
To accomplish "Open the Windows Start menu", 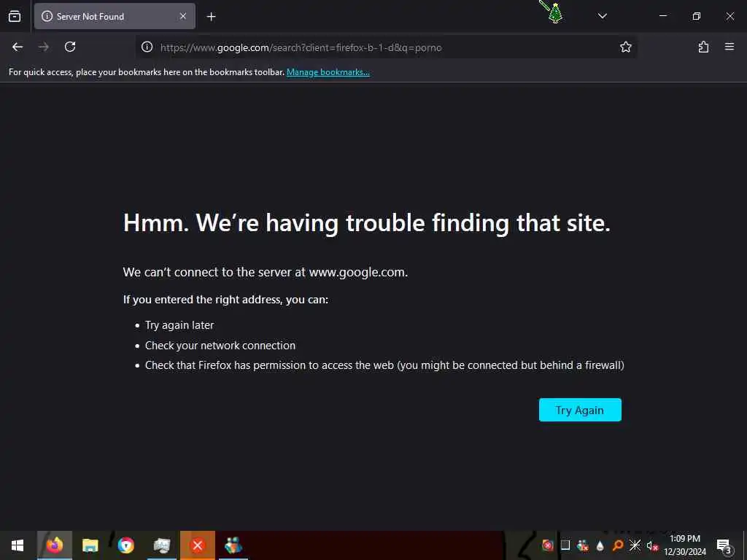I will (18, 545).
